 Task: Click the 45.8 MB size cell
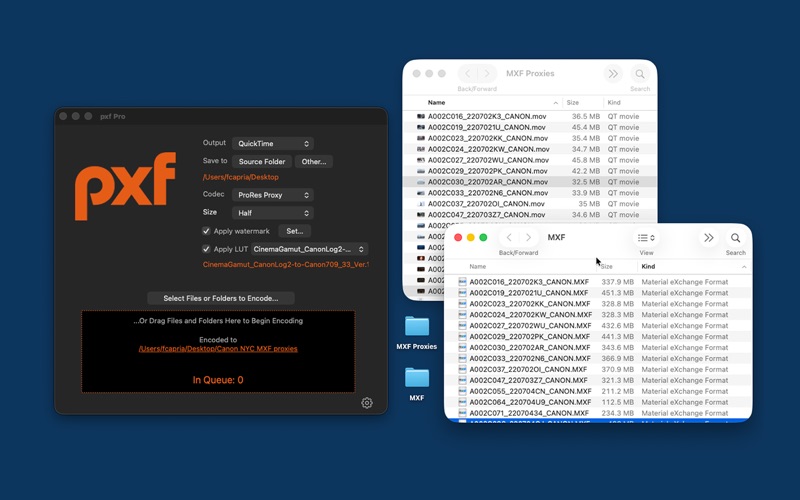[586, 160]
